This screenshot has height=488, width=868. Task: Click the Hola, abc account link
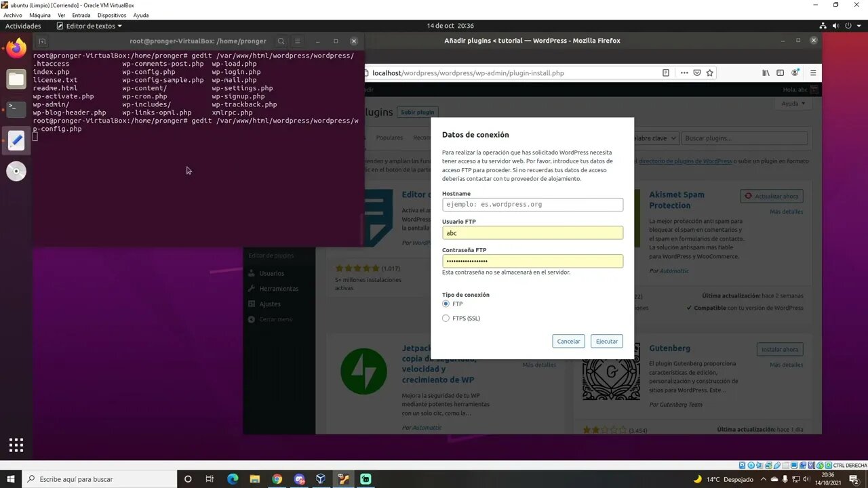795,89
